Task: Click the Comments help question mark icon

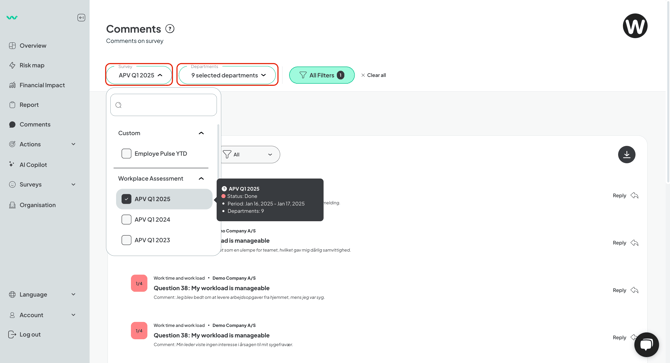Action: pos(170,29)
